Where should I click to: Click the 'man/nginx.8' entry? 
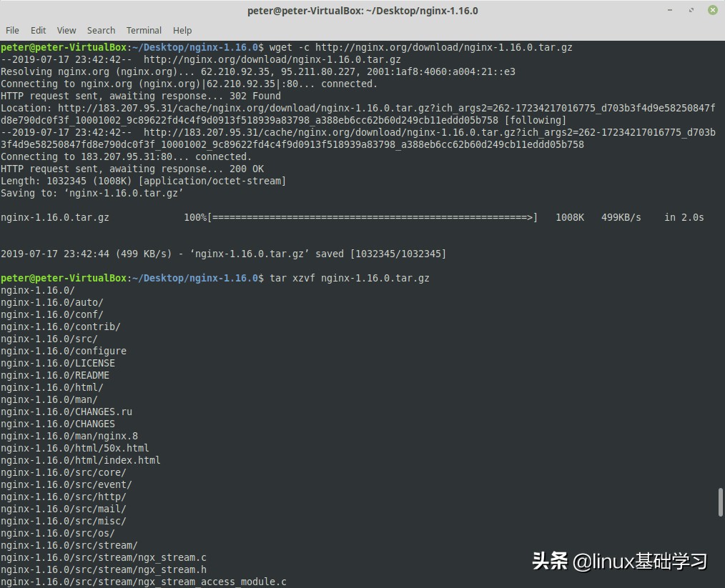[x=69, y=436]
